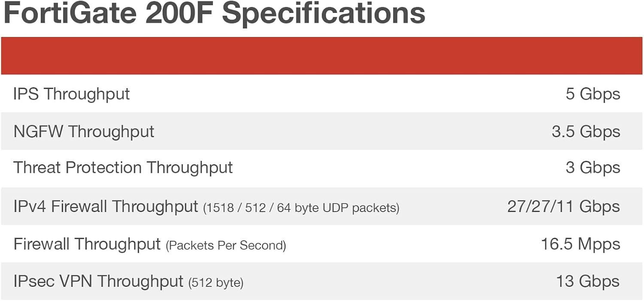Select the NGFW Throughput label
This screenshot has width=644, height=301.
(x=84, y=131)
